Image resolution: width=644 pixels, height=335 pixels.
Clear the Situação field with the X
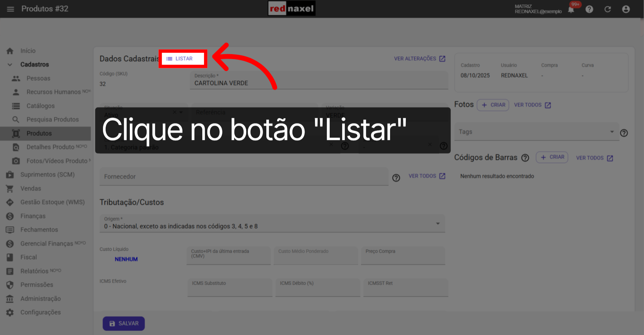tap(174, 112)
